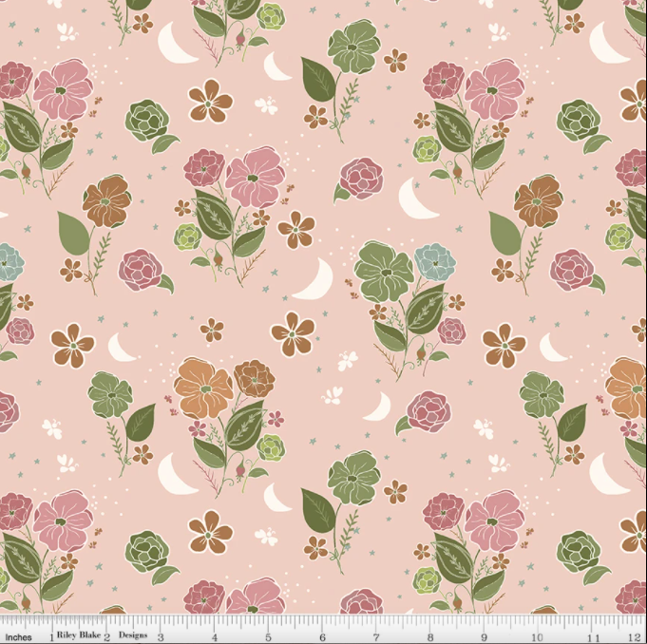Pick the 6 inch ruler mark

323,635
